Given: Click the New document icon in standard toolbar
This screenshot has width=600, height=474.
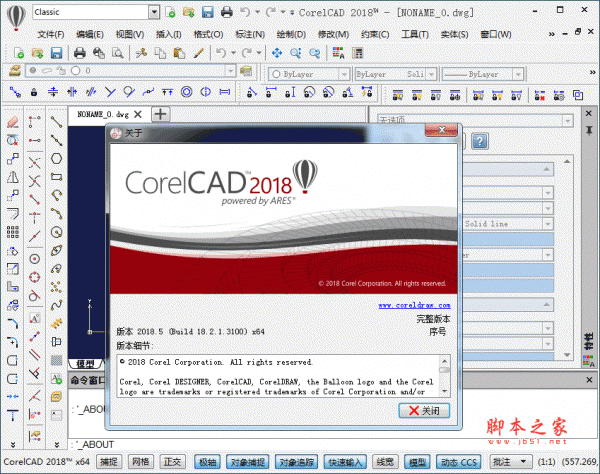Looking at the screenshot, I should coord(18,53).
